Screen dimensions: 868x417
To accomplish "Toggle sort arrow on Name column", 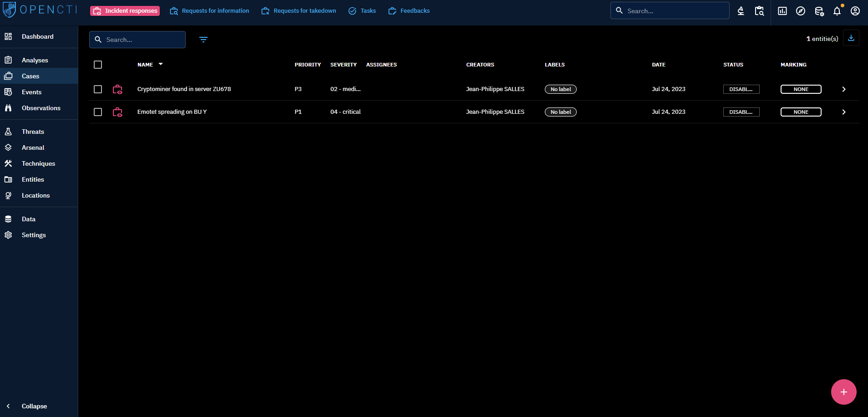I will [x=161, y=64].
